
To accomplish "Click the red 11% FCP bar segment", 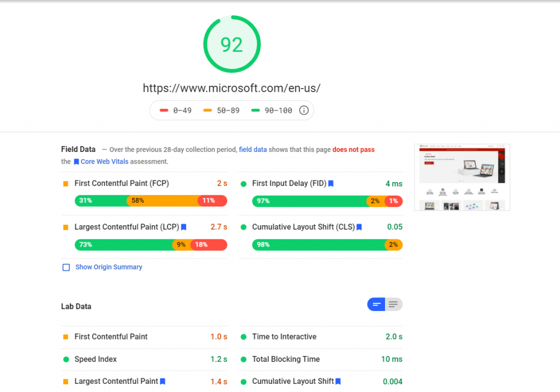I will (x=213, y=201).
